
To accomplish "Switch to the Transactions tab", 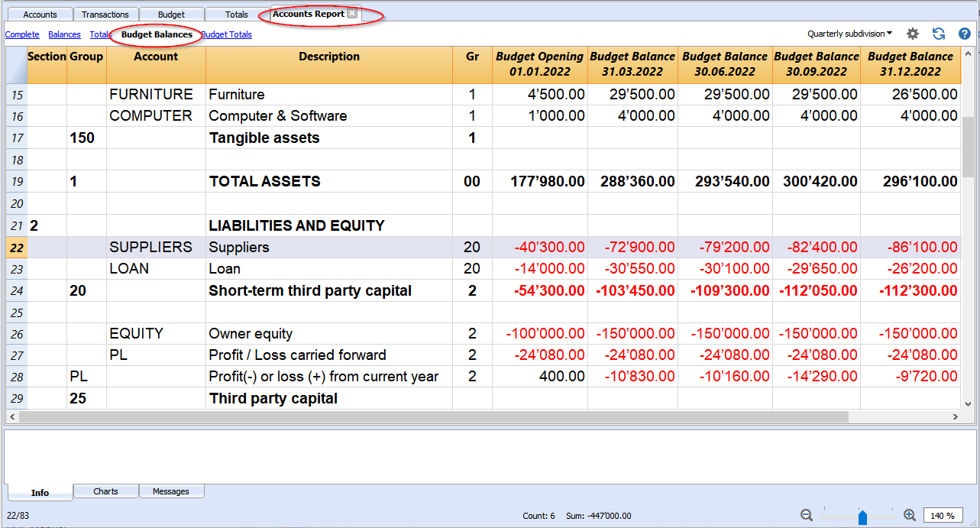I will [x=105, y=15].
